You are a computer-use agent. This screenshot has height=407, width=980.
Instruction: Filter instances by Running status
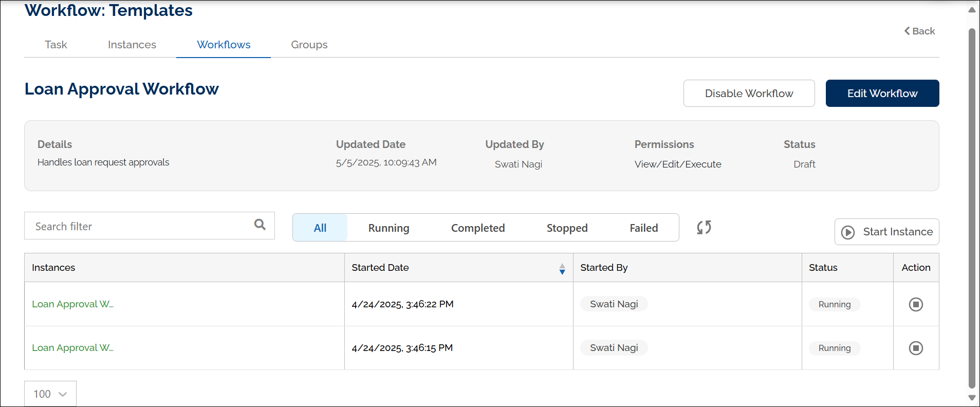pos(389,228)
